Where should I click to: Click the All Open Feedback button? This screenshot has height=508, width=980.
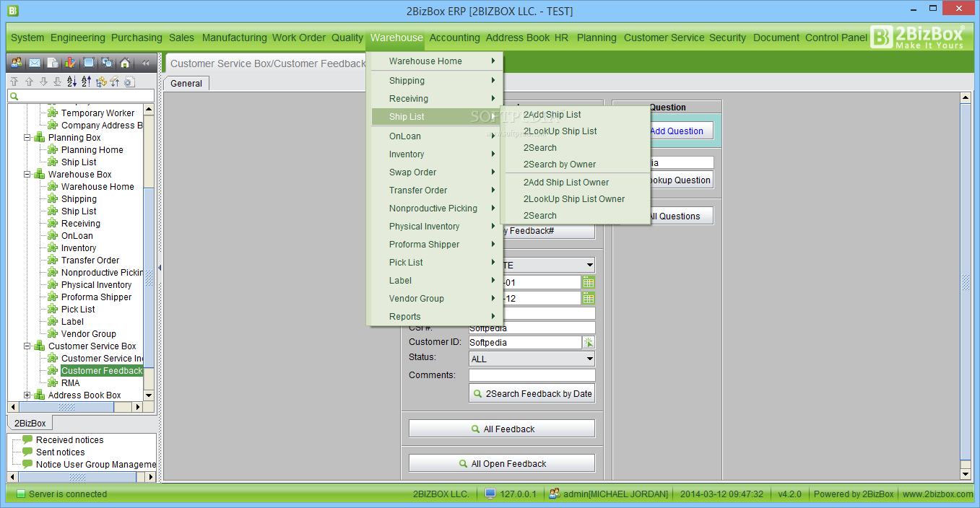click(502, 463)
